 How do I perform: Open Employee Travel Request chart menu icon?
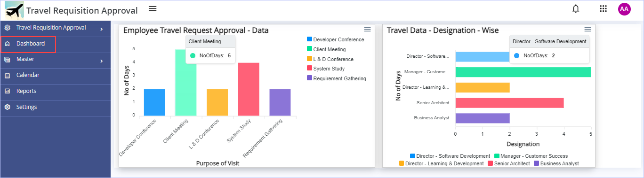(367, 29)
